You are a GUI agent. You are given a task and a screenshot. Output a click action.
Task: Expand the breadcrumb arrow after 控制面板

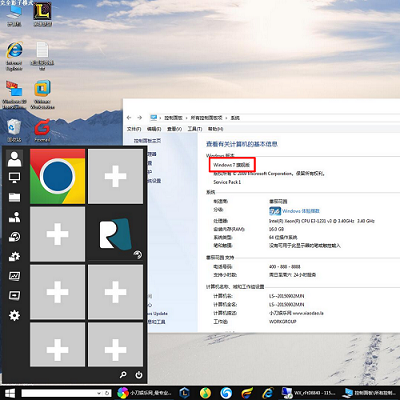[187, 118]
